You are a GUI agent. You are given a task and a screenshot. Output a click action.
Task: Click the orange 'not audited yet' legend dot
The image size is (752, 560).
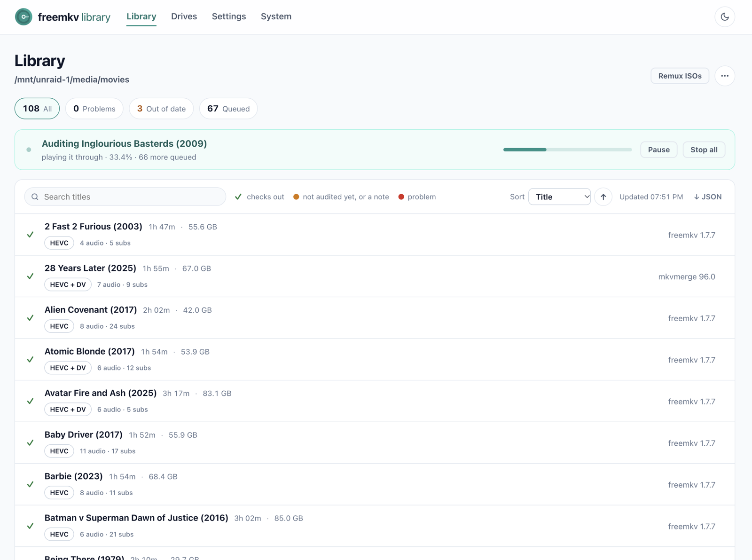(296, 197)
